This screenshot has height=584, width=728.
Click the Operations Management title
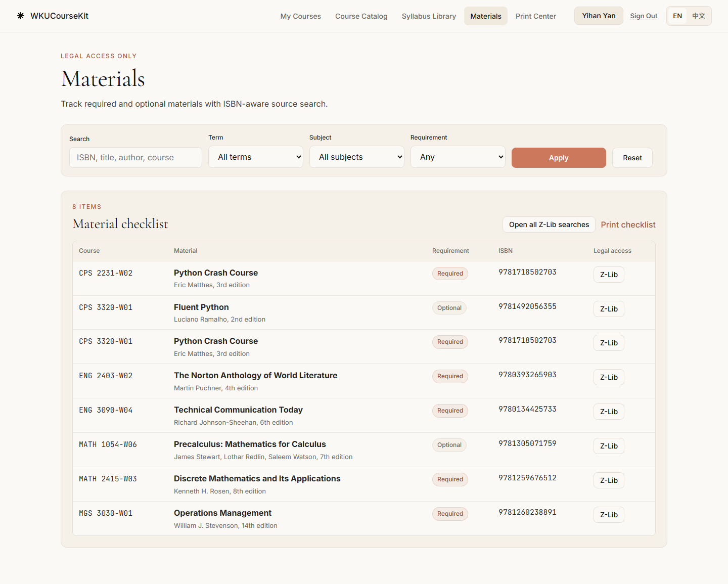[222, 513]
